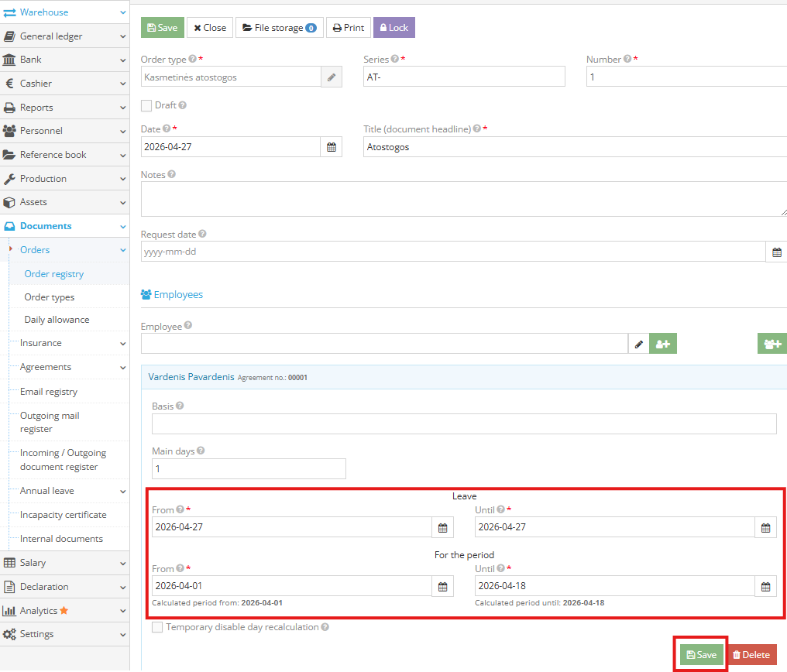Focus the Basis input field
787x672 pixels.
pyautogui.click(x=464, y=423)
